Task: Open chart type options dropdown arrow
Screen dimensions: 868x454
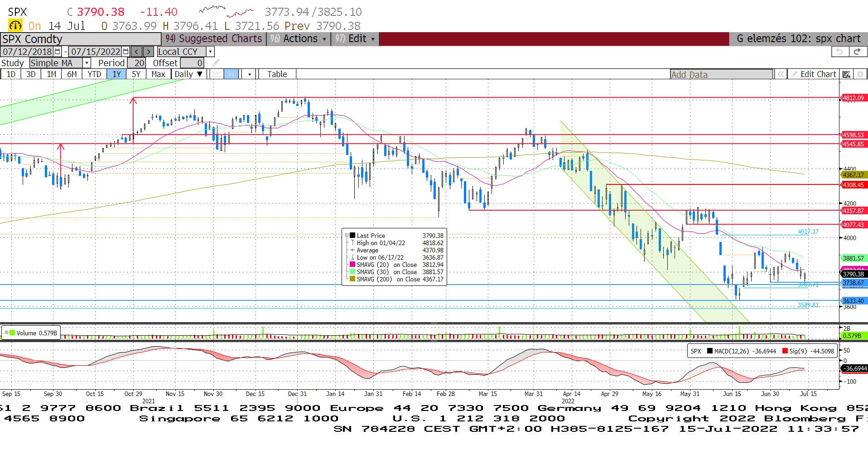Action: coord(249,74)
